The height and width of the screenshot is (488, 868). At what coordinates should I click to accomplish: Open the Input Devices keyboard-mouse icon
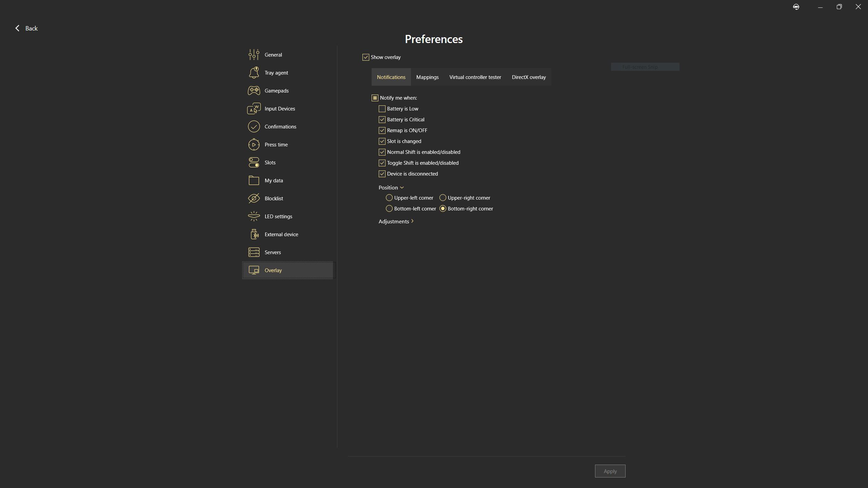coord(254,108)
